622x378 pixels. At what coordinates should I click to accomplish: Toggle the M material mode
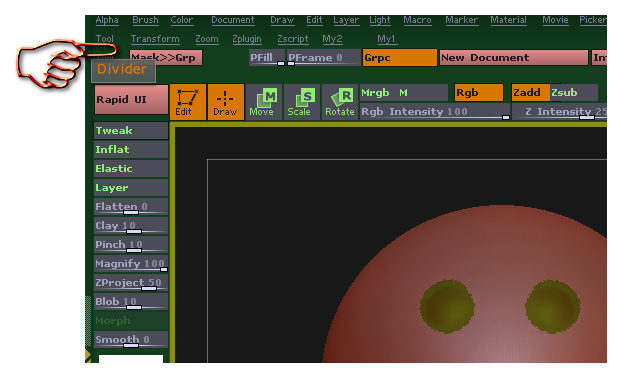tap(403, 93)
